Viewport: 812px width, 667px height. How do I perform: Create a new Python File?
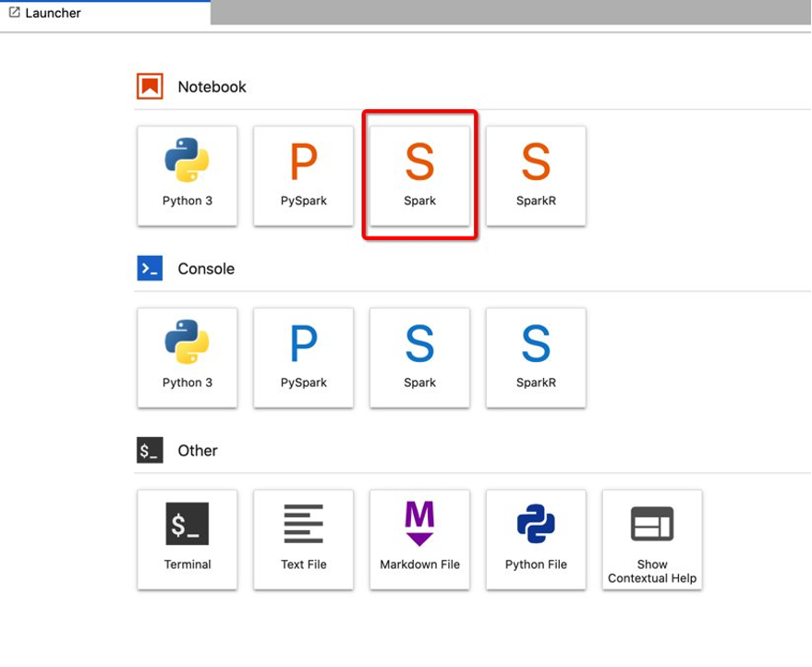536,540
